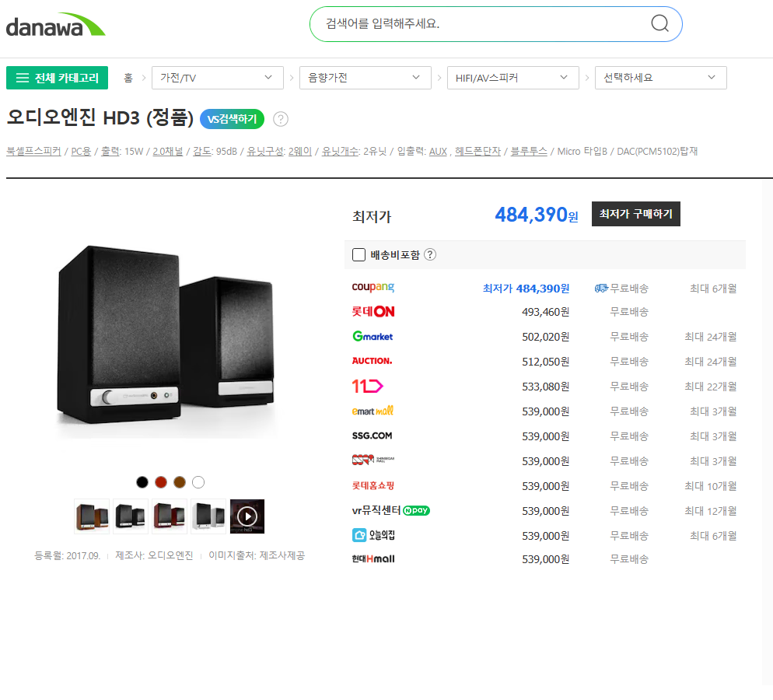
Task: Click 최대 22개월 installment text
Action: [x=710, y=387]
